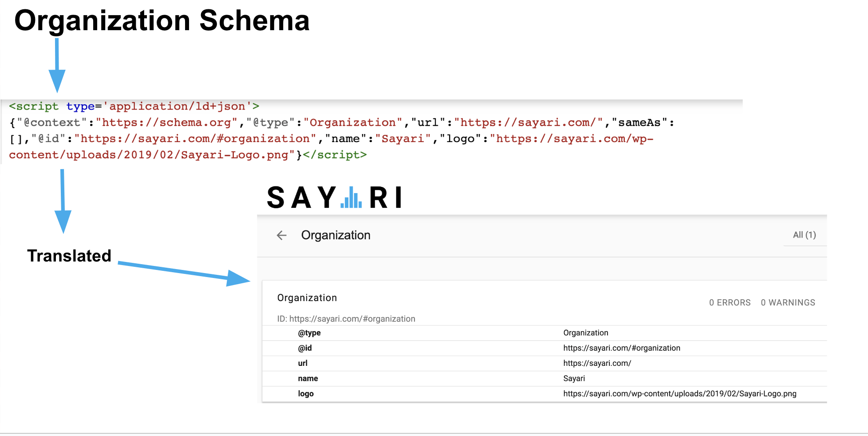This screenshot has height=436, width=868.
Task: Click the SAYARI wordmark logo
Action: 333,198
